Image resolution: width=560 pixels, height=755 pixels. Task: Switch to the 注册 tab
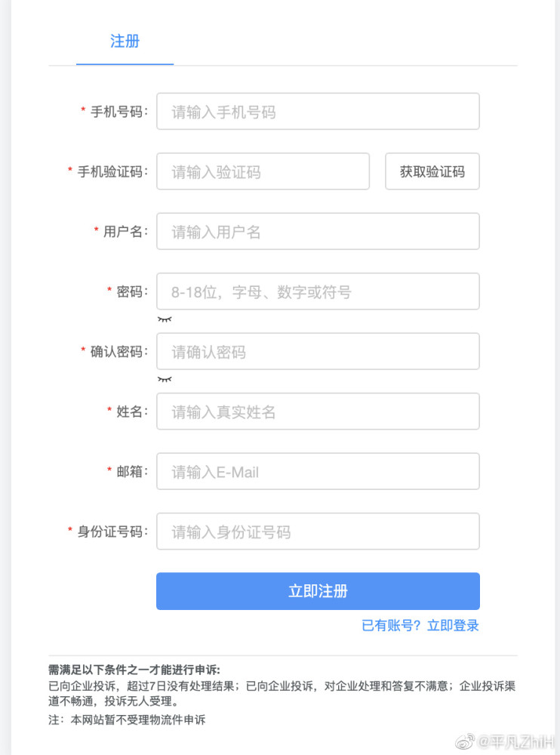[x=125, y=42]
